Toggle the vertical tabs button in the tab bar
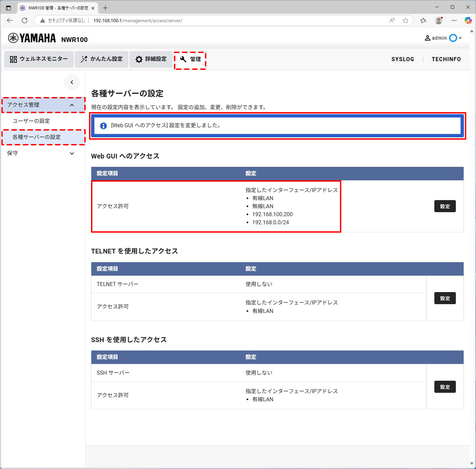The height and width of the screenshot is (469, 476). point(8,7)
